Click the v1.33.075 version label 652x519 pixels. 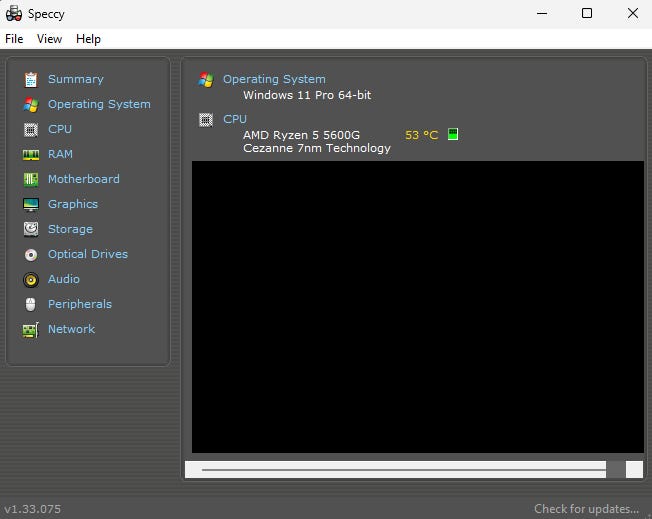point(32,509)
